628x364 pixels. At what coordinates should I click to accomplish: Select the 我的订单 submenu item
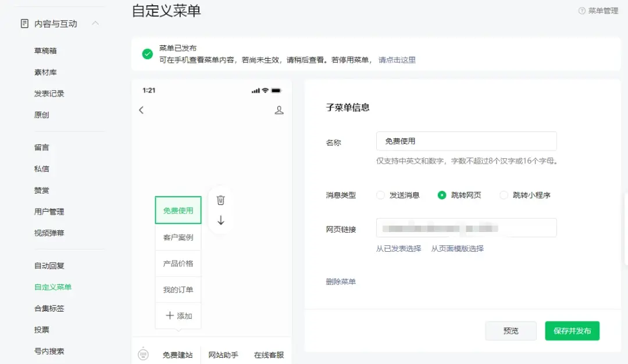tap(179, 290)
